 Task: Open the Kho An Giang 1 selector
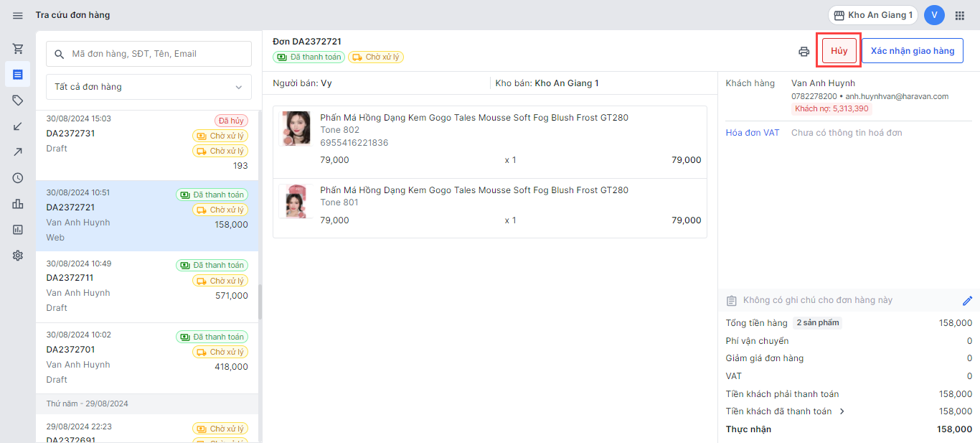click(x=873, y=15)
